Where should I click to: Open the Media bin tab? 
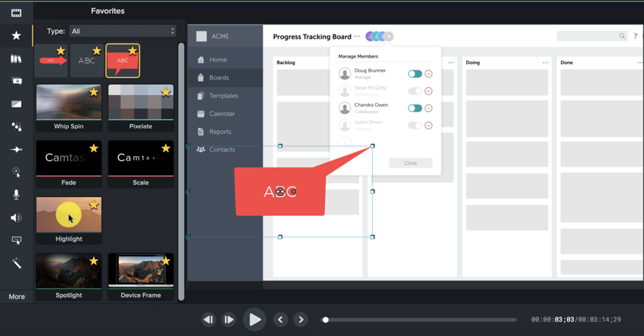pos(17,13)
